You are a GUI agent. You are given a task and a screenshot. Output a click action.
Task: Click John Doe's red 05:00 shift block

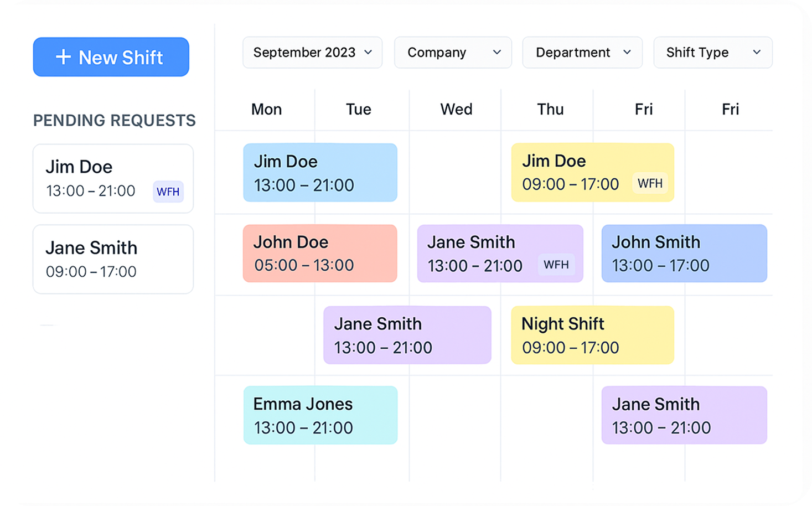point(320,254)
